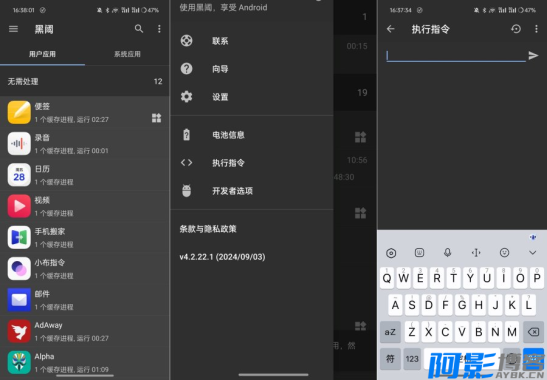The height and width of the screenshot is (380, 547).
Task: Toggle the aZ case key
Action: tap(390, 332)
